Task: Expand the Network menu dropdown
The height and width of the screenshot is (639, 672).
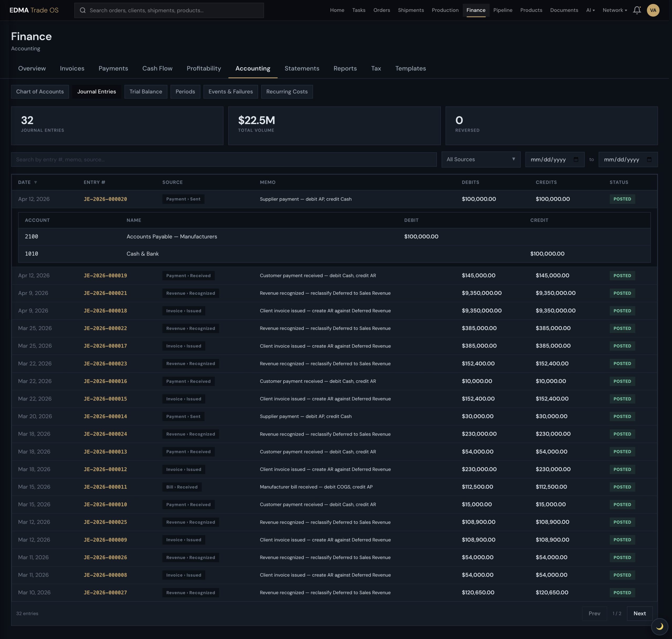Action: tap(615, 10)
